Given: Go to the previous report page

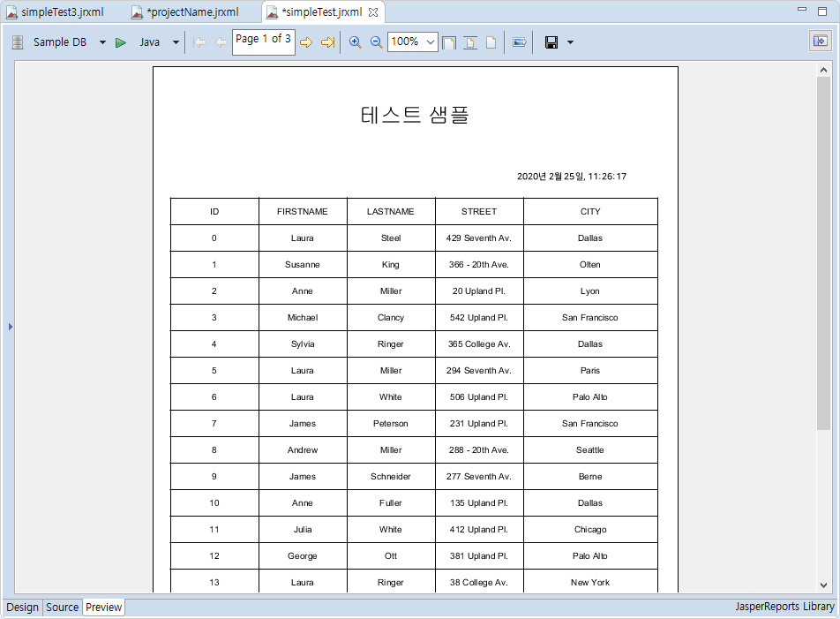Looking at the screenshot, I should point(221,42).
